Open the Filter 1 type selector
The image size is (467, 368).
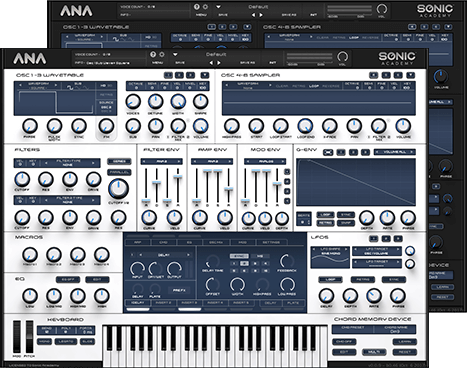69,163
